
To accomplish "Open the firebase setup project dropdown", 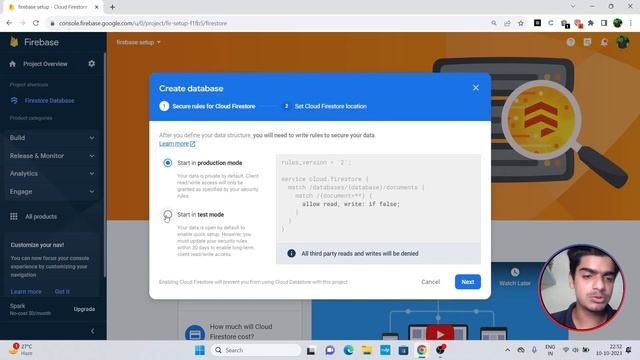I will pyautogui.click(x=138, y=42).
